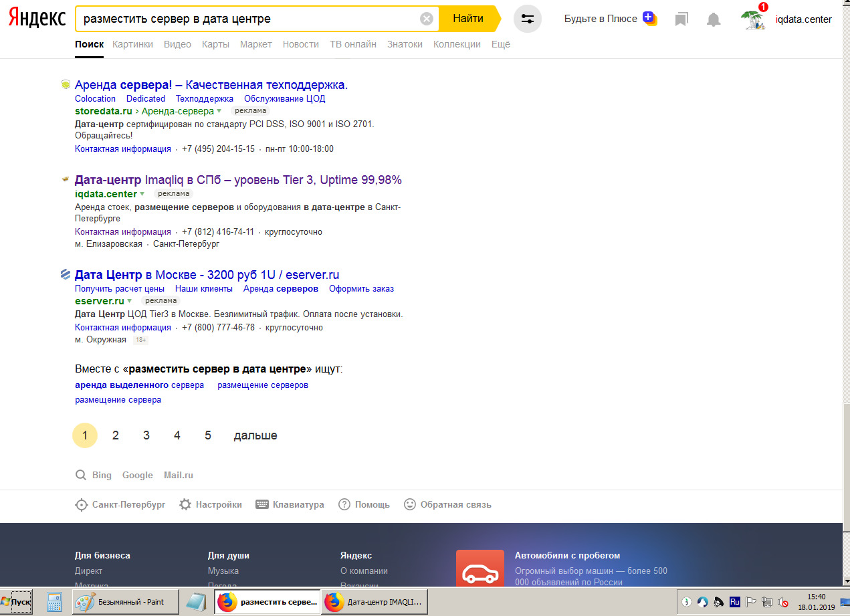Image resolution: width=850 pixels, height=616 pixels.
Task: Open the search filter settings icon
Action: point(528,19)
